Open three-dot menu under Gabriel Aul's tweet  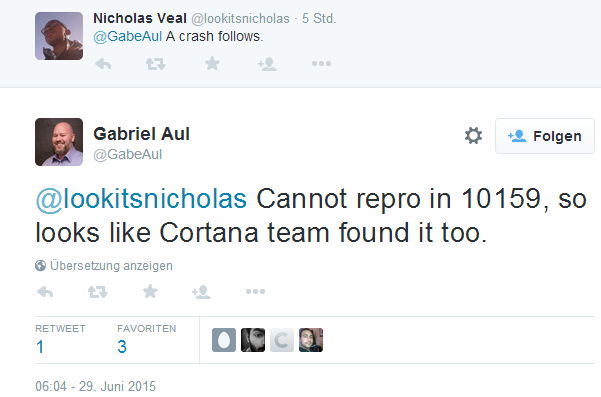[255, 292]
